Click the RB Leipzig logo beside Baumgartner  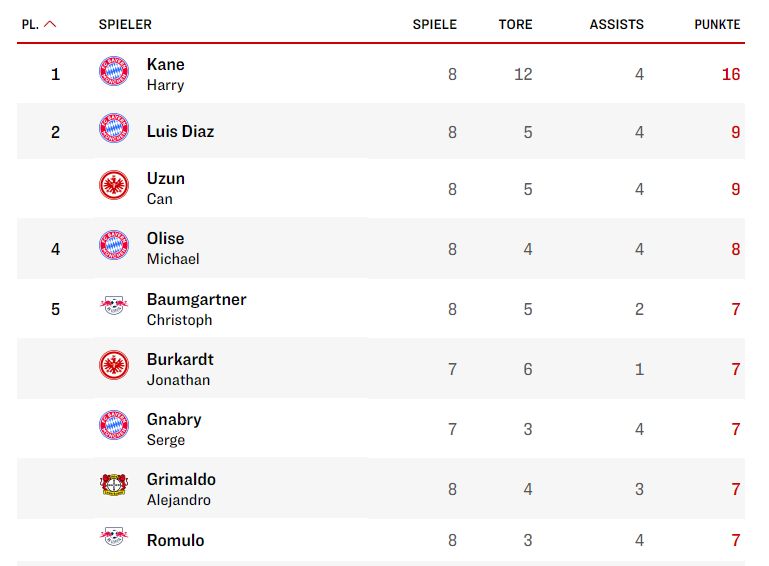tap(114, 306)
